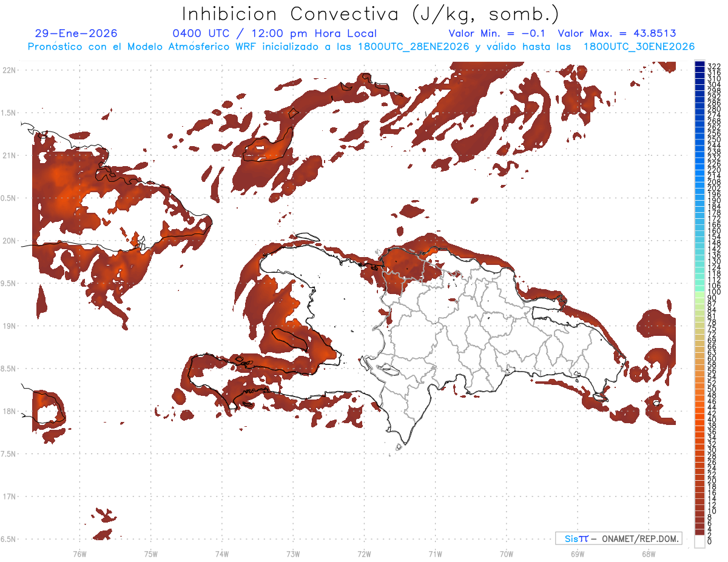Screen dimensions: 728x562
Task: Click the '70W' longitude label
Action: (x=506, y=554)
